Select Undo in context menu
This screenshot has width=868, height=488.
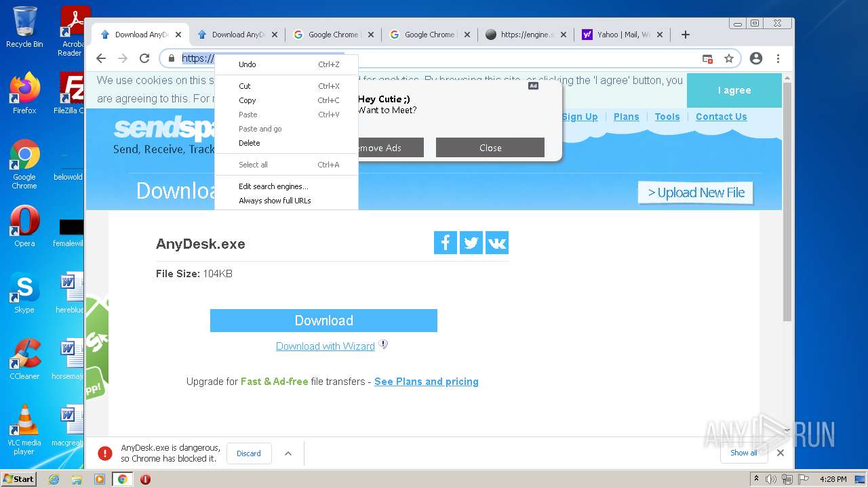coord(286,64)
